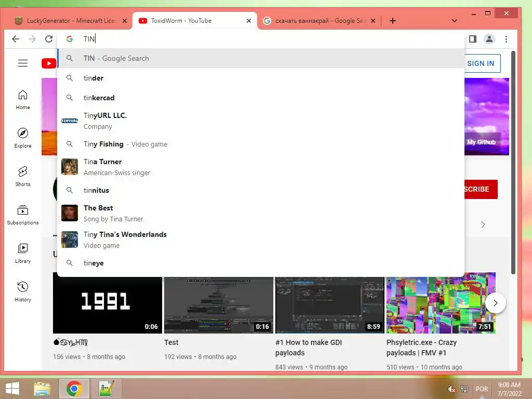Open History in the YouTube sidebar
Viewport: 532px width, 399px height.
pos(23,292)
